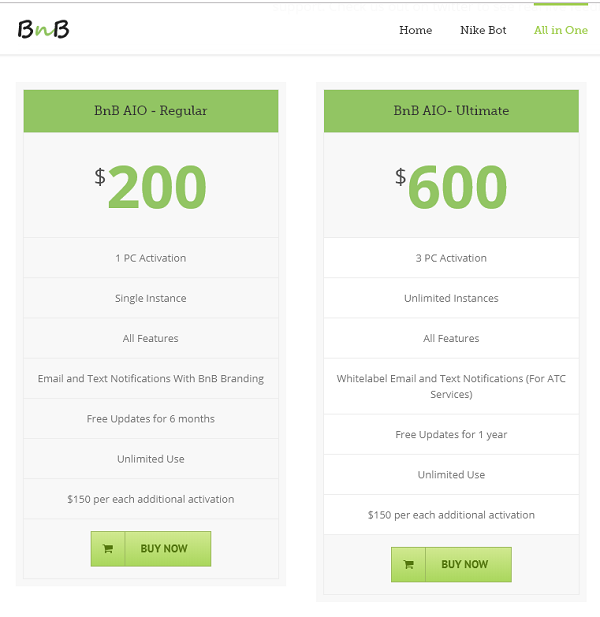
Task: Click the Unlimited Instances feature row
Action: click(451, 298)
